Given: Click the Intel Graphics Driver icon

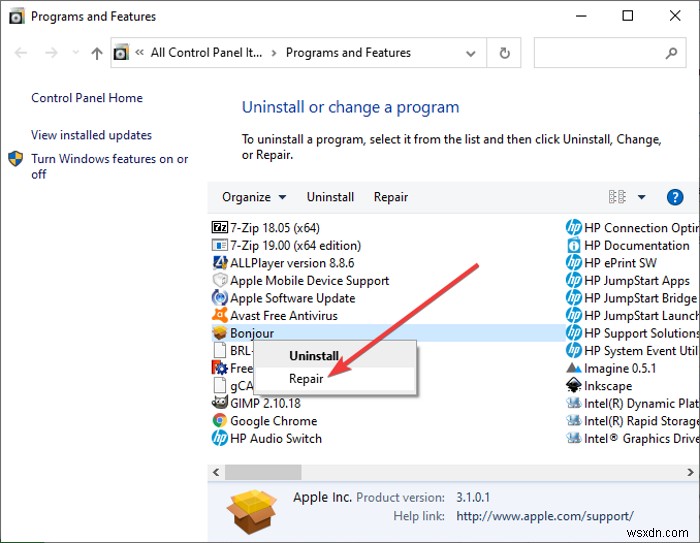Looking at the screenshot, I should pos(574,438).
